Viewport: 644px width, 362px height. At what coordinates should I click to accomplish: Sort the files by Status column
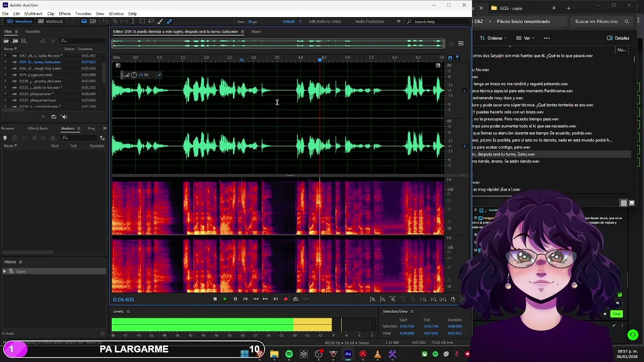click(69, 49)
